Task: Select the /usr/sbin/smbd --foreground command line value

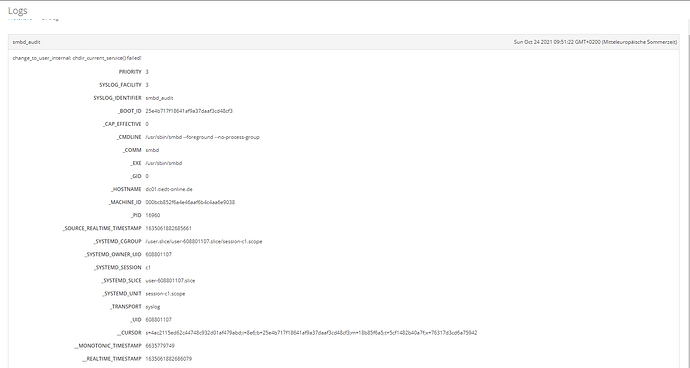Action: click(202, 137)
